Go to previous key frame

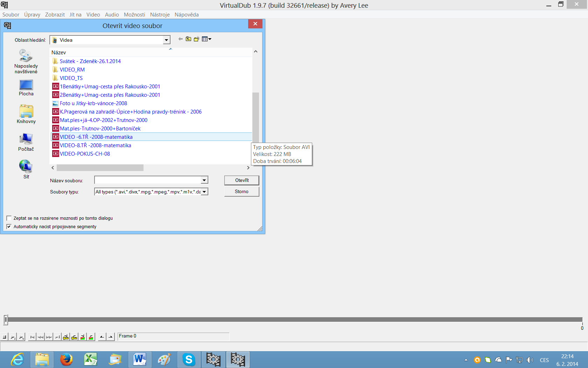pyautogui.click(x=66, y=337)
